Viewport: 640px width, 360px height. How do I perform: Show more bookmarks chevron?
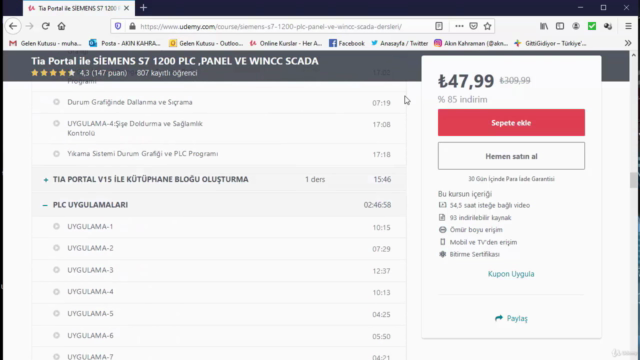tap(628, 43)
